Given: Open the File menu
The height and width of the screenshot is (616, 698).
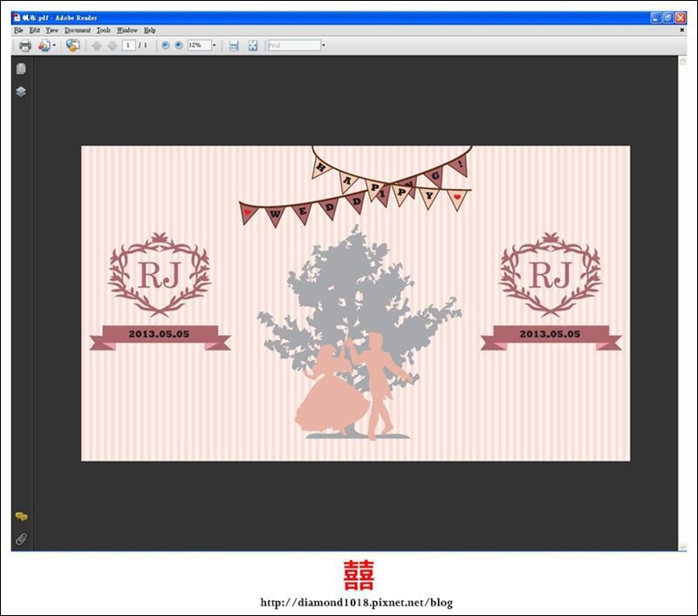Looking at the screenshot, I should (x=18, y=31).
